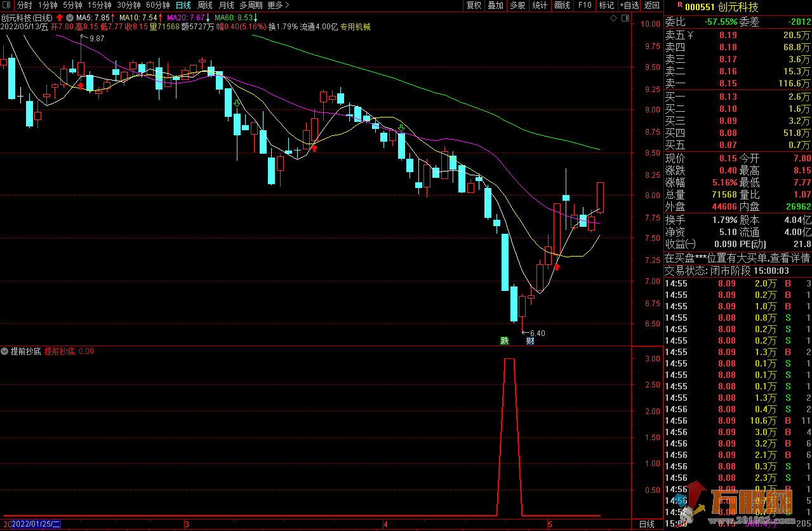Click the 标记 mark button
812x531 pixels.
(606, 5)
